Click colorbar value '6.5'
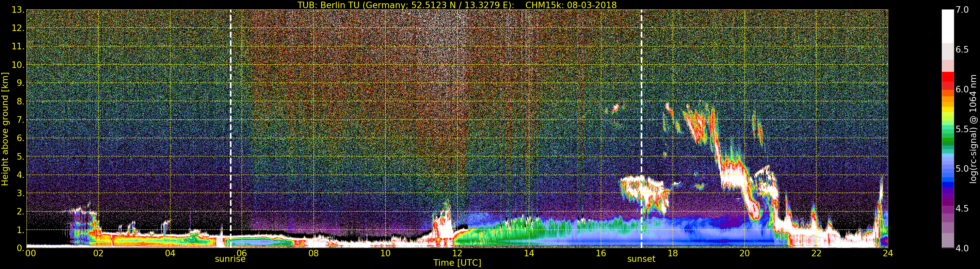Viewport: 980px width, 269px height. 962,50
